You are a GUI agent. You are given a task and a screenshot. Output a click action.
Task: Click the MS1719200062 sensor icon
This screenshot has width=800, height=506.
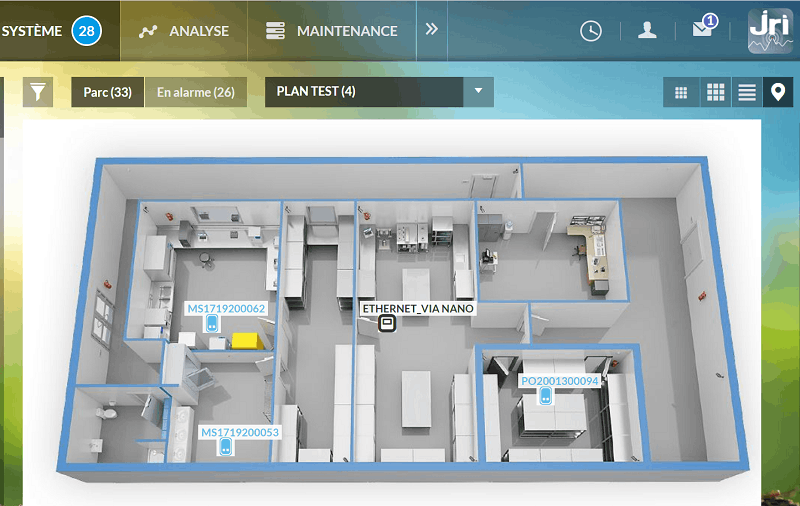click(212, 323)
